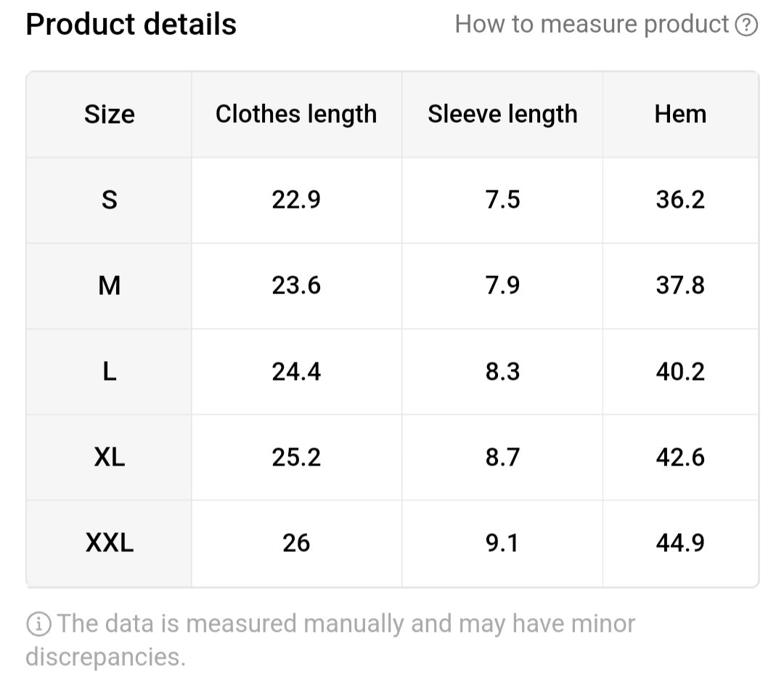
Task: Click the 7.9 sleeve length value
Action: (x=502, y=285)
